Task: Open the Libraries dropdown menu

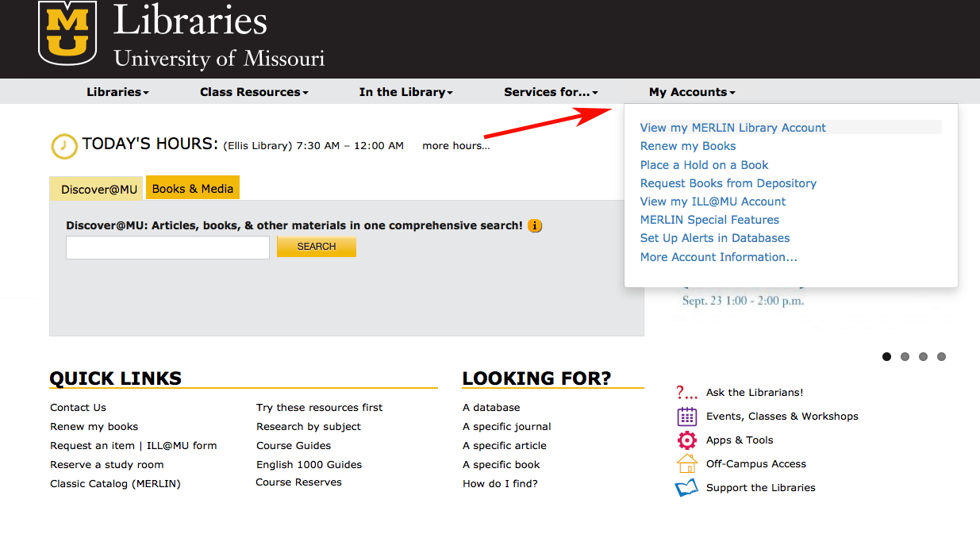Action: coord(117,91)
